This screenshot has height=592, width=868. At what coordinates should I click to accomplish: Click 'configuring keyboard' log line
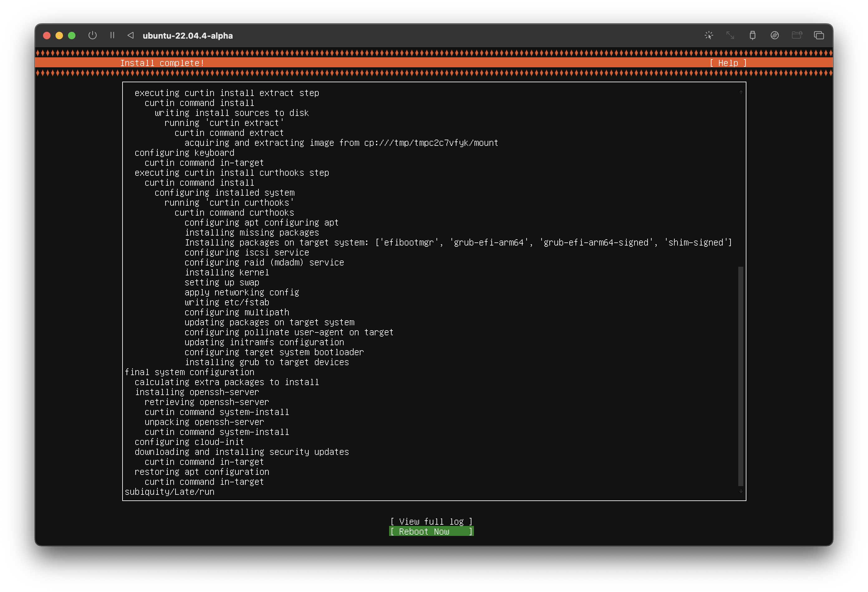[185, 153]
